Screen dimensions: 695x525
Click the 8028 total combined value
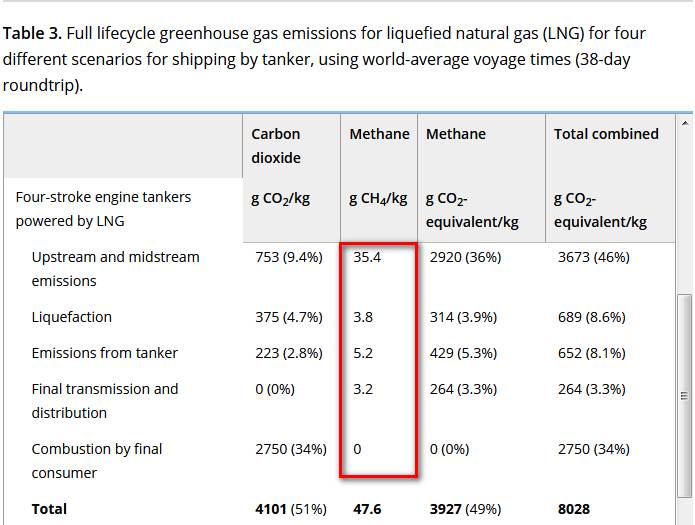click(574, 509)
